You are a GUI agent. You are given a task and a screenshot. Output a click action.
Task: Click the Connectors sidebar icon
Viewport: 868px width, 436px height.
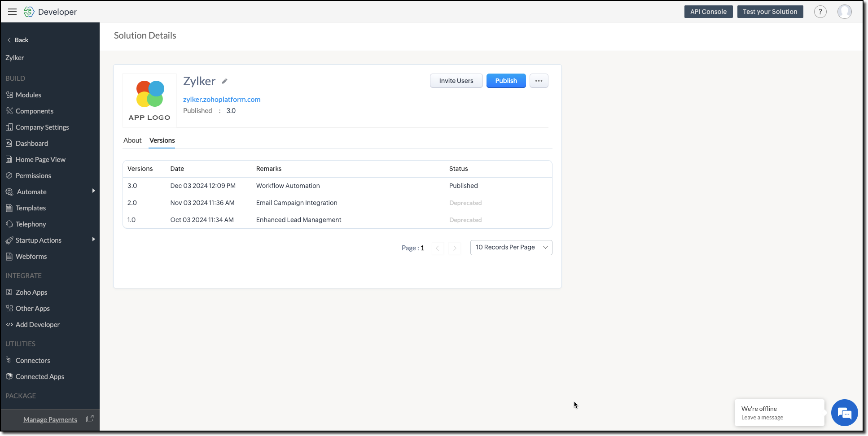coord(9,360)
